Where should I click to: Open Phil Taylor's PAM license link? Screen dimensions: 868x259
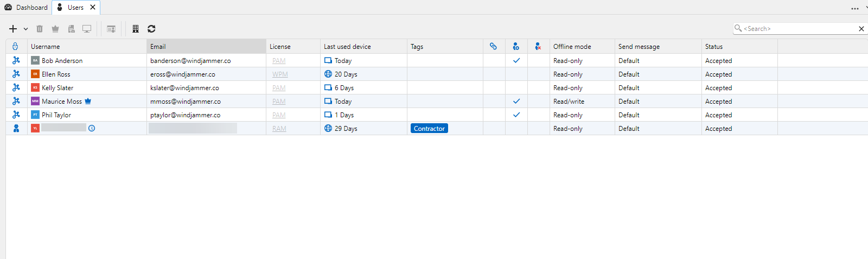click(x=279, y=115)
